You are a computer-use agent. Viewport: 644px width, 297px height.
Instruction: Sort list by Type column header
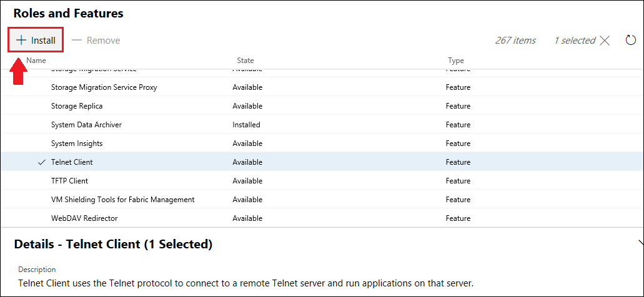[x=456, y=61]
